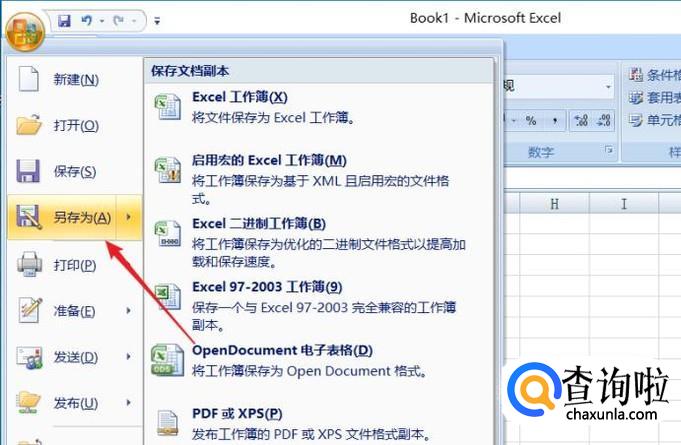681x445 pixels.
Task: Click the OpenDocument ODS file icon
Action: 168,360
